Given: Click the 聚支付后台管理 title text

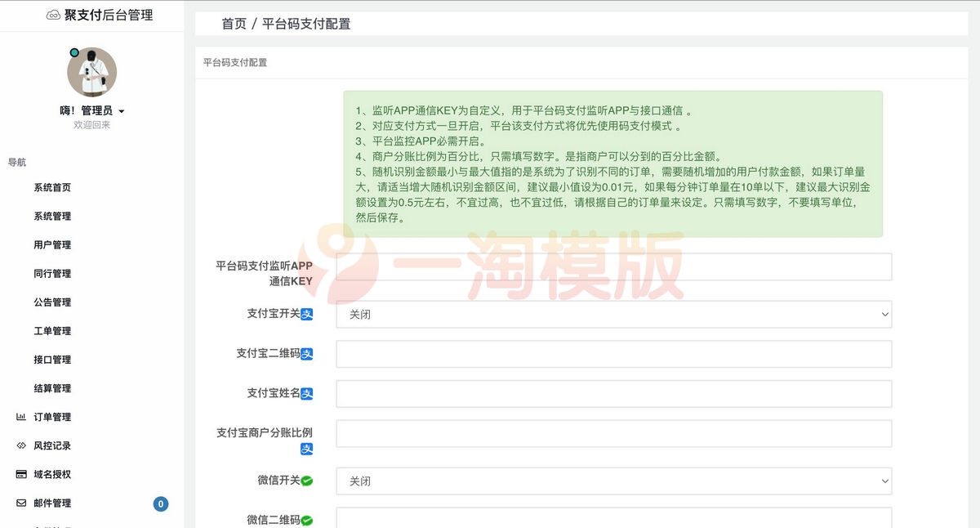Looking at the screenshot, I should tap(109, 15).
